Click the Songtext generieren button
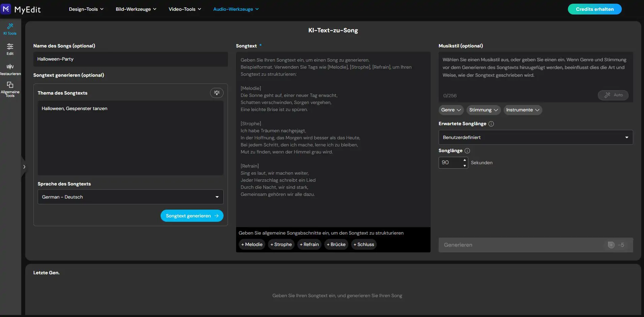The height and width of the screenshot is (317, 644). click(192, 216)
